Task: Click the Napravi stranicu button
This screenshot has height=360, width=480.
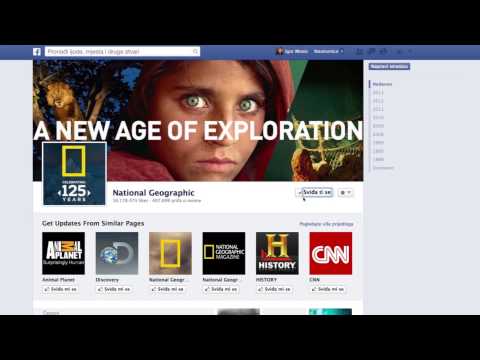Action: coord(389,67)
